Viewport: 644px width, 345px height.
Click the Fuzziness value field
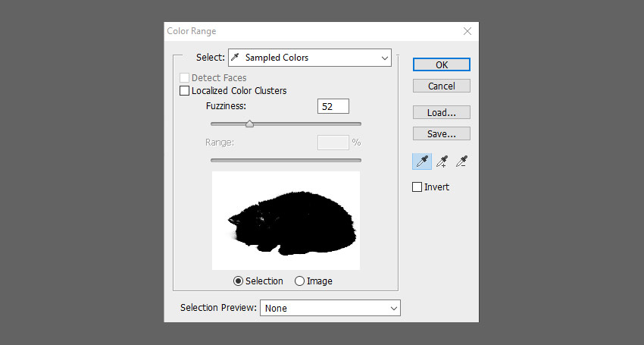click(333, 106)
